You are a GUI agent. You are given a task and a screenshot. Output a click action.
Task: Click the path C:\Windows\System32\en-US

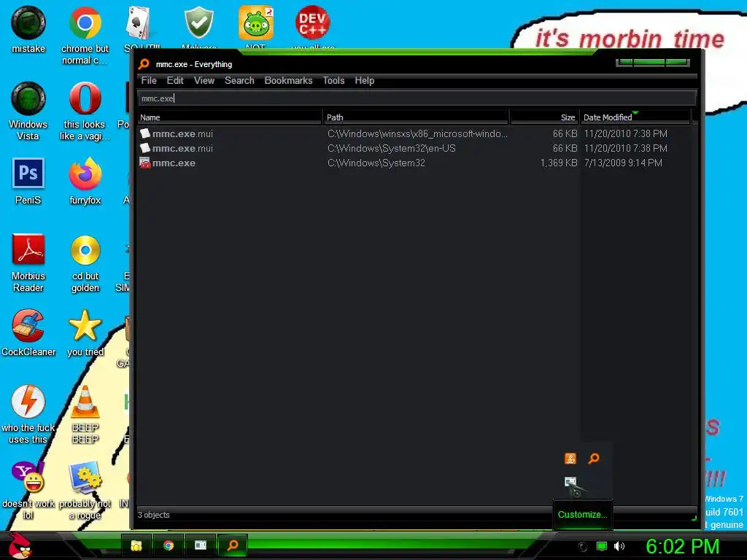391,148
